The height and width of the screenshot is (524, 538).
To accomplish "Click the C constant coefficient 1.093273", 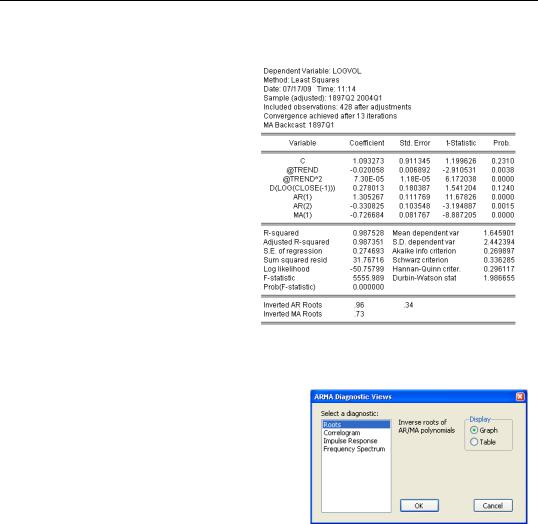I will (x=368, y=161).
